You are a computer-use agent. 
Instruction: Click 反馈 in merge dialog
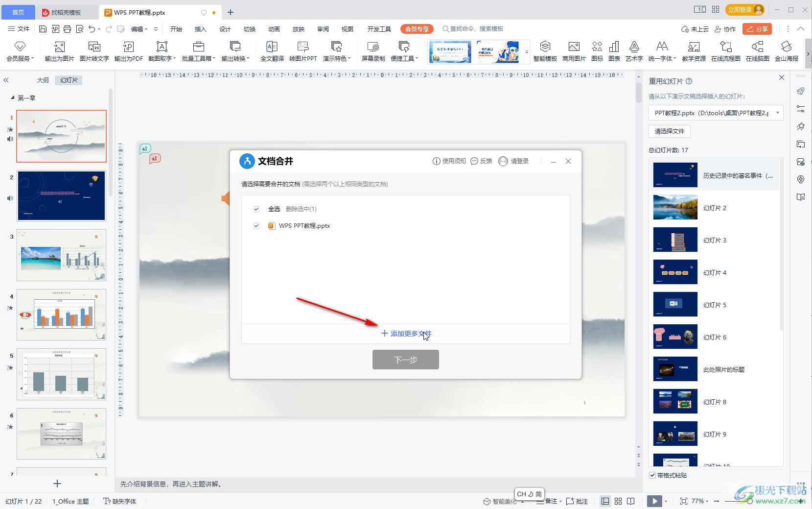pos(481,161)
